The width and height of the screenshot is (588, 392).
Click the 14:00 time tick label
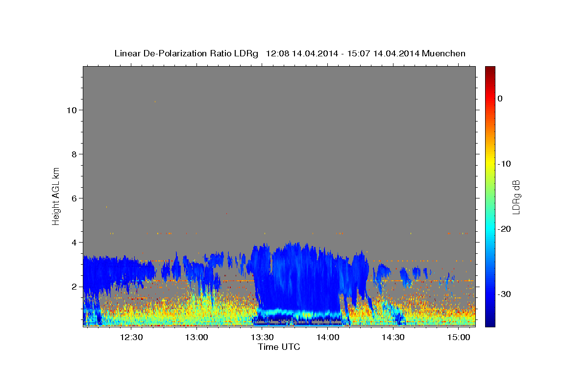coord(328,337)
